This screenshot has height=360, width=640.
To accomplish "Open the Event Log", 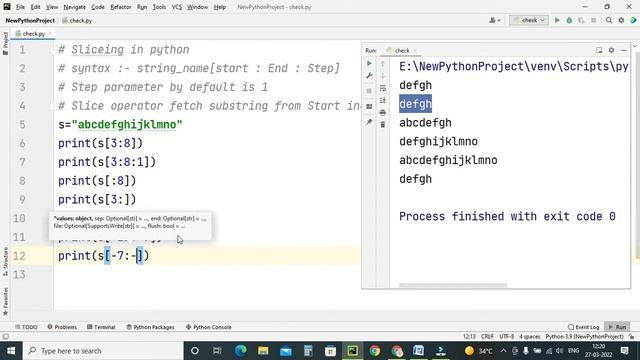I will click(x=583, y=327).
